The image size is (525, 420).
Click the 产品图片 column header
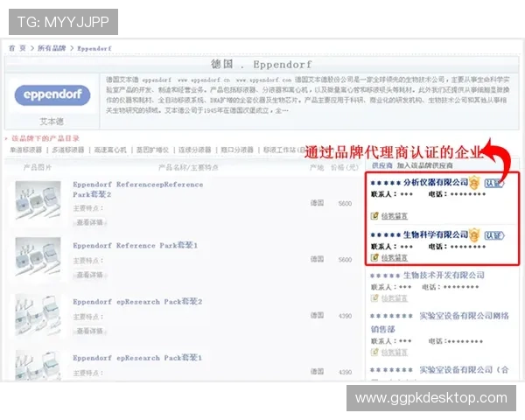[37, 167]
